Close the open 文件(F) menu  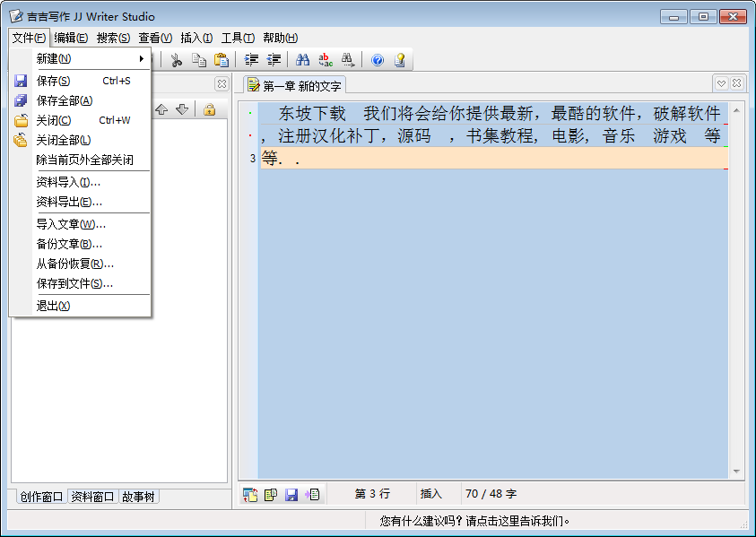(29, 38)
